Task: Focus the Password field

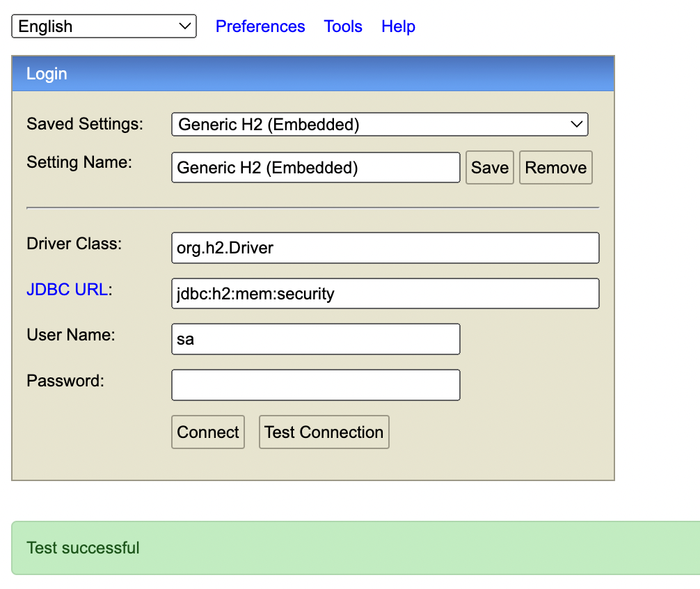Action: 316,385
